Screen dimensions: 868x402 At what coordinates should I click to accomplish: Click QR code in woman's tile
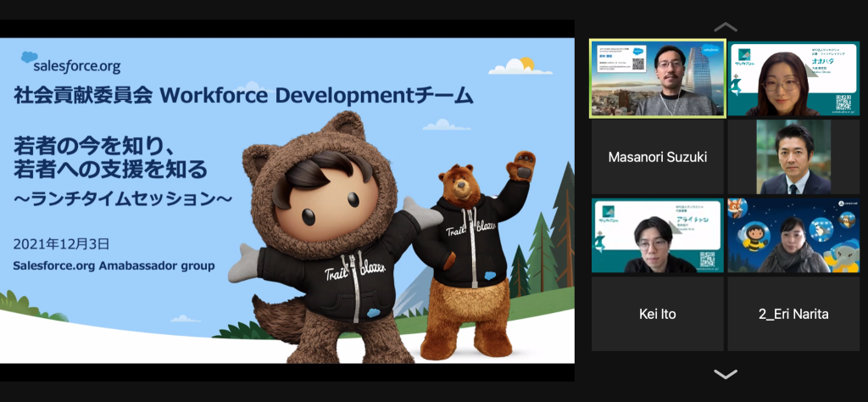click(843, 103)
